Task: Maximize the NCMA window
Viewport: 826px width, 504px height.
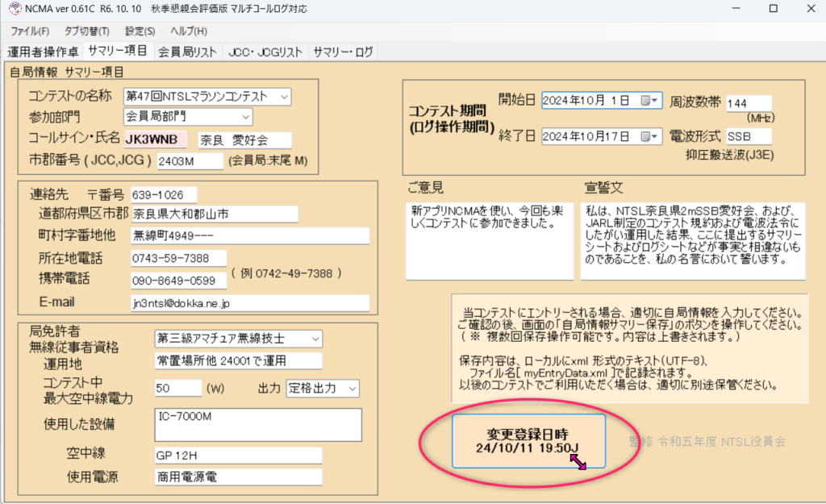Action: (773, 9)
